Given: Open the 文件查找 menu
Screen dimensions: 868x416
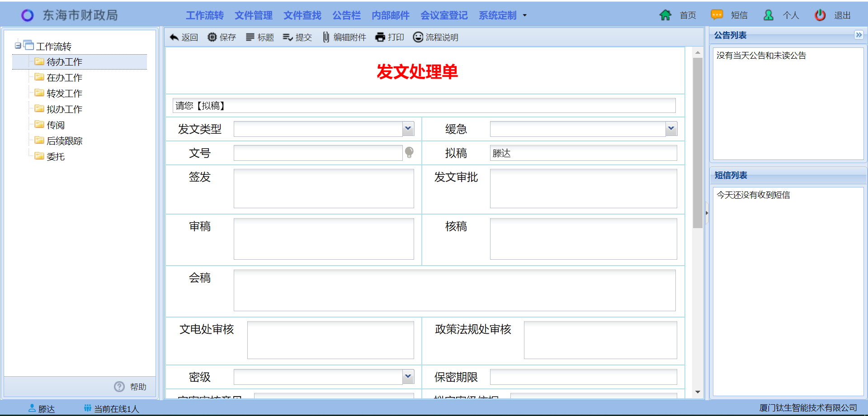Looking at the screenshot, I should pos(302,15).
